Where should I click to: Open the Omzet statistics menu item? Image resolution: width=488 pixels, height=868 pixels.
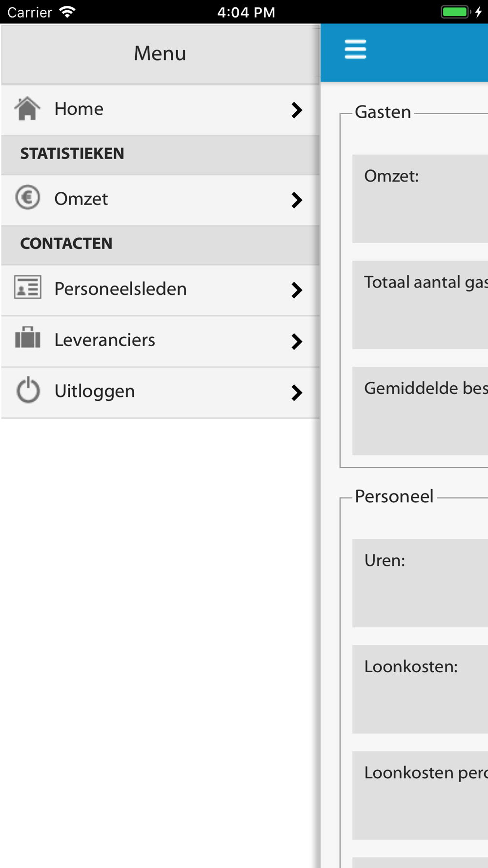[x=81, y=199]
